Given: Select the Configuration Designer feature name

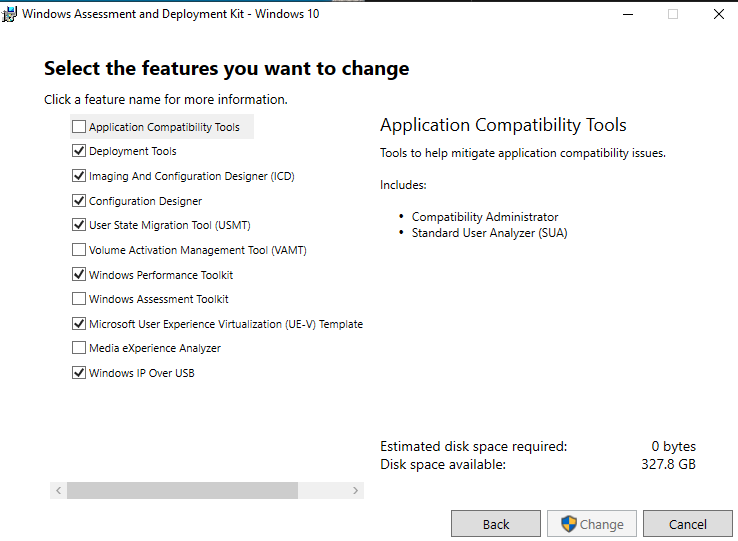Looking at the screenshot, I should pyautogui.click(x=145, y=201).
